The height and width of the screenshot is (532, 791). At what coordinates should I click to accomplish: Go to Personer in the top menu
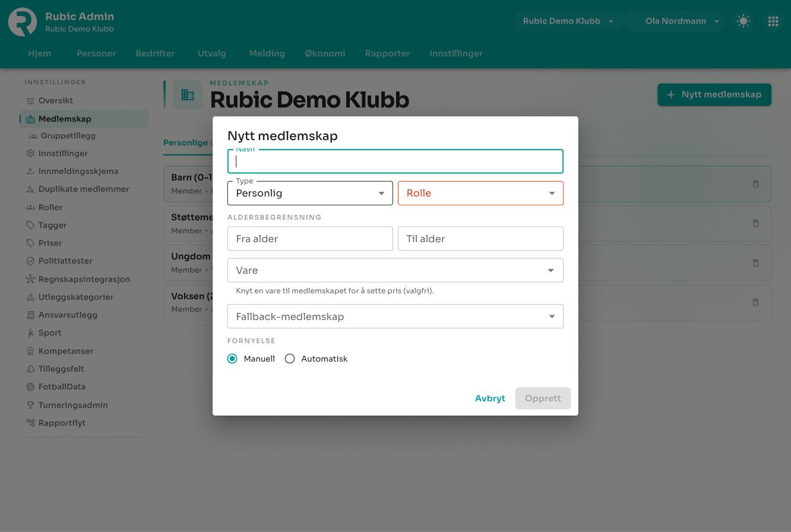tap(96, 53)
